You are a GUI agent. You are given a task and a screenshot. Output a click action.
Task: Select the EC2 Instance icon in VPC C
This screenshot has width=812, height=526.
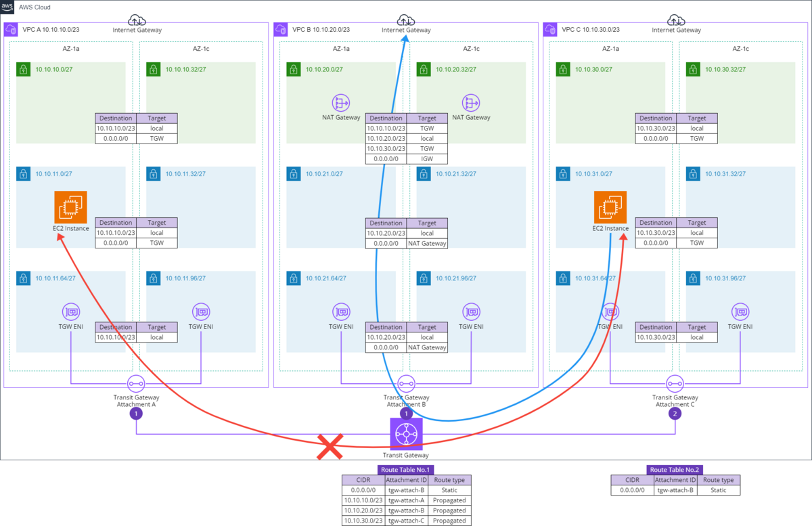[x=610, y=206]
